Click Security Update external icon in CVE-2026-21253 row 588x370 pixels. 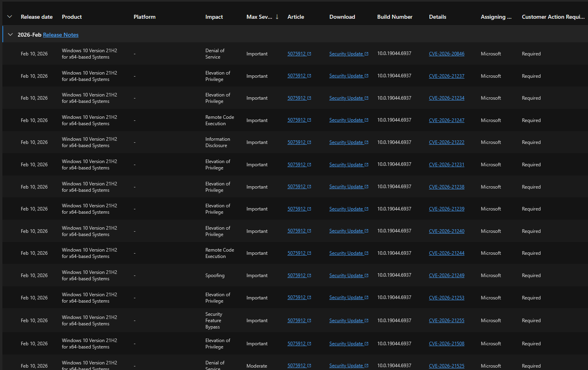367,297
